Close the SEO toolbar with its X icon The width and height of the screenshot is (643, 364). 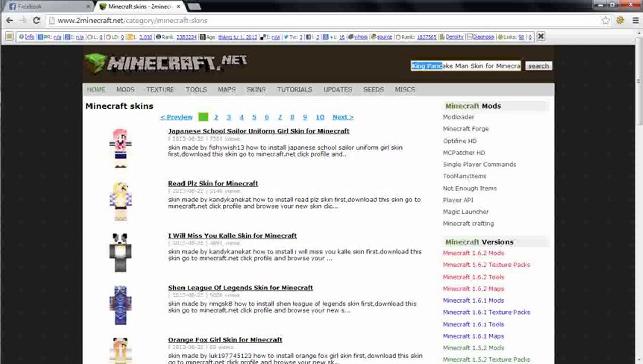click(541, 36)
